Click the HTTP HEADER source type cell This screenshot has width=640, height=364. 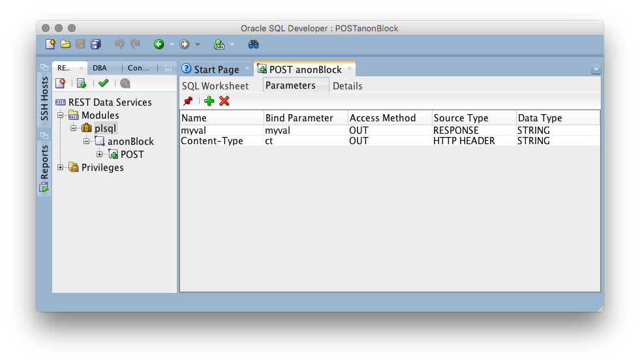click(474, 141)
